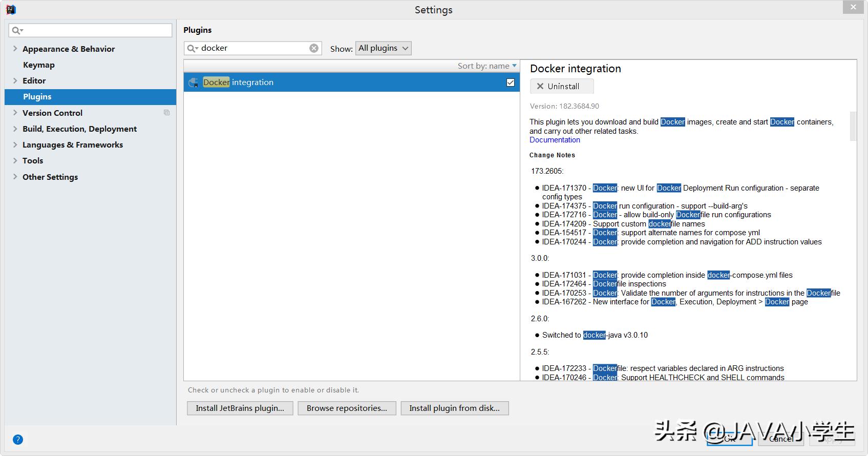Viewport: 868px width, 456px height.
Task: Open the Documentation link
Action: 555,140
